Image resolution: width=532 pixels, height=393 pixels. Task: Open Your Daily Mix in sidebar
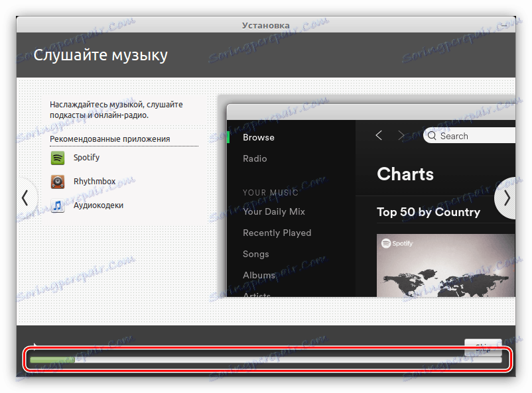pyautogui.click(x=274, y=211)
